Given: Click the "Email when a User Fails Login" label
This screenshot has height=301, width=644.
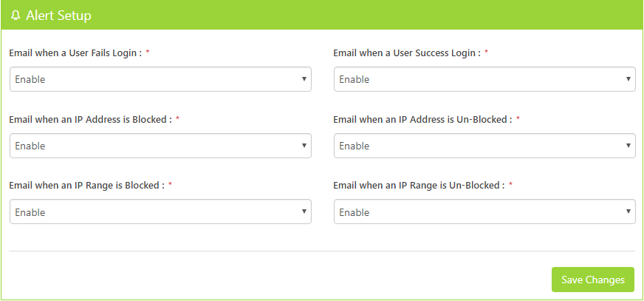Looking at the screenshot, I should (x=75, y=53).
